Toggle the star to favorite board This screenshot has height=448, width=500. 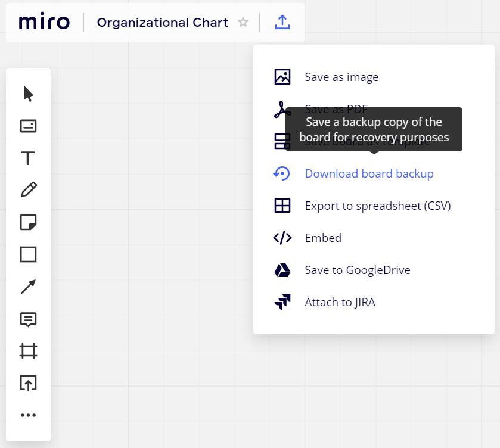click(243, 23)
